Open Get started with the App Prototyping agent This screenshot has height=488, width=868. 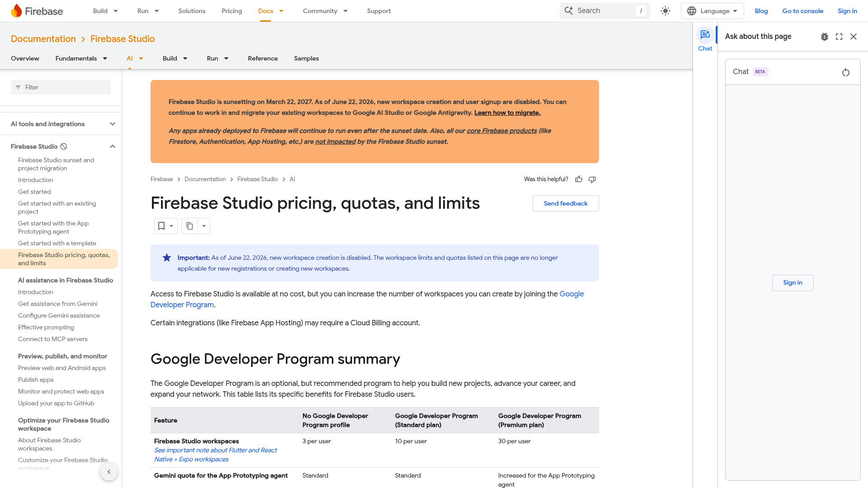click(x=53, y=227)
